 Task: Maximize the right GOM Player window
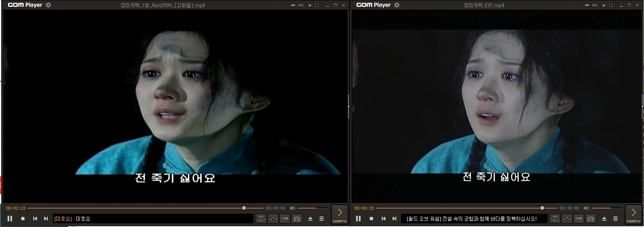click(629, 5)
